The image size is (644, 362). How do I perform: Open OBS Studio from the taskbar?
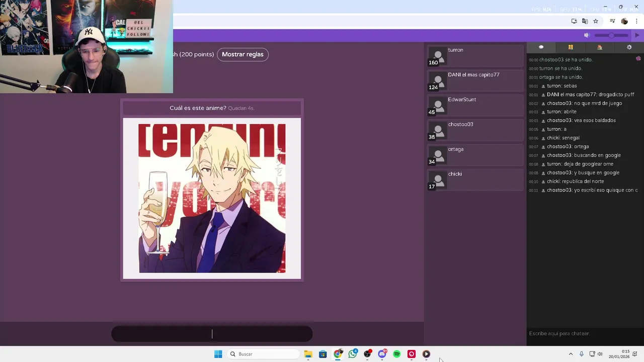pyautogui.click(x=367, y=354)
